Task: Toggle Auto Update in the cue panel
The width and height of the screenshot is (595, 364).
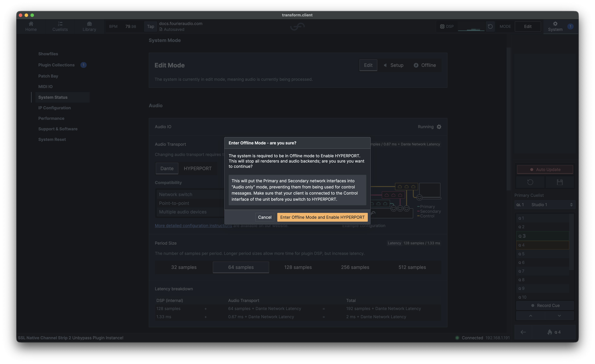Action: [545, 169]
